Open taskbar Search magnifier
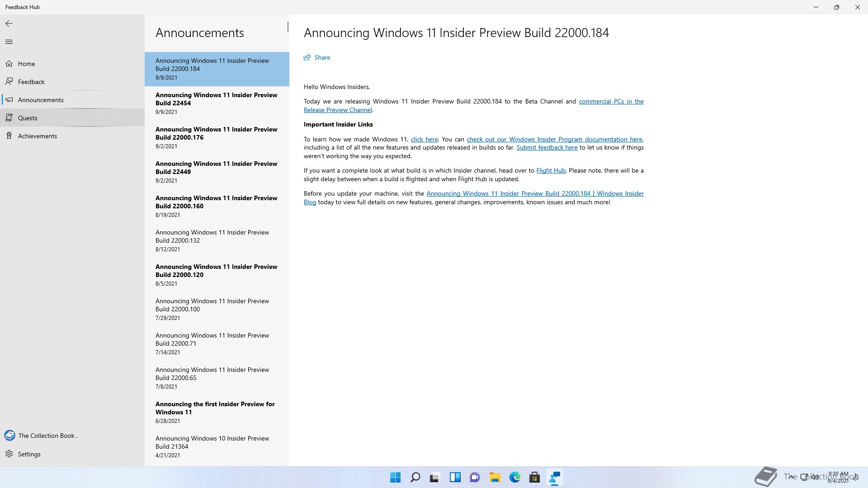Viewport: 868px width, 488px height. tap(415, 478)
